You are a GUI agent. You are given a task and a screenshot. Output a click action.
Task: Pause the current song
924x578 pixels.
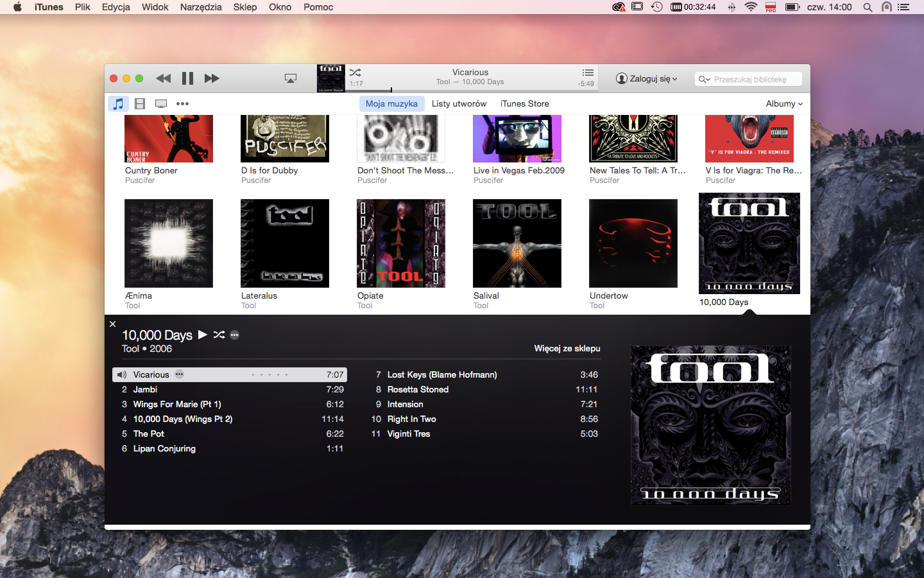click(187, 78)
